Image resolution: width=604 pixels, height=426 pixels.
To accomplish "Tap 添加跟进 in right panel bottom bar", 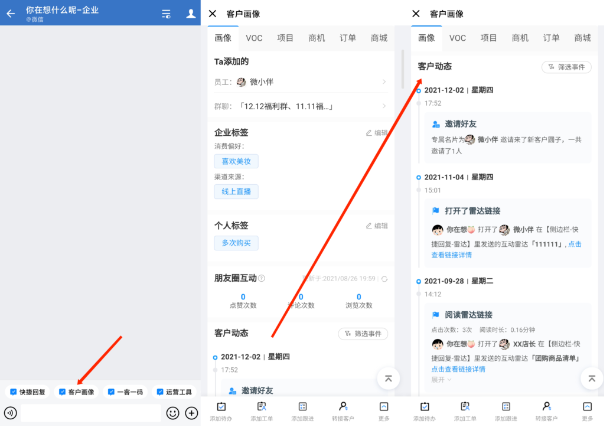I will 506,411.
